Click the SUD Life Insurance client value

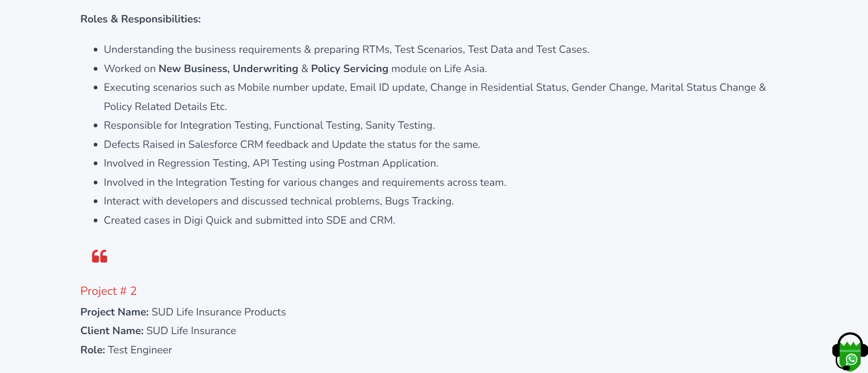(x=191, y=331)
